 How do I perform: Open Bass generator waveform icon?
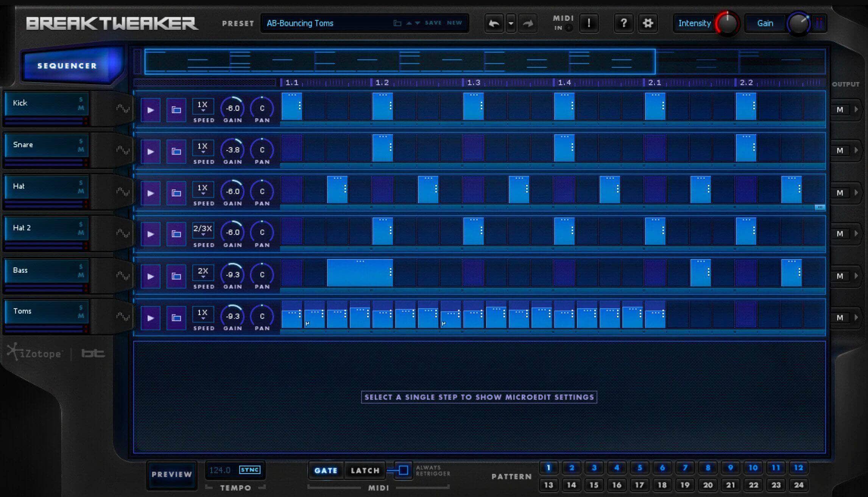123,275
